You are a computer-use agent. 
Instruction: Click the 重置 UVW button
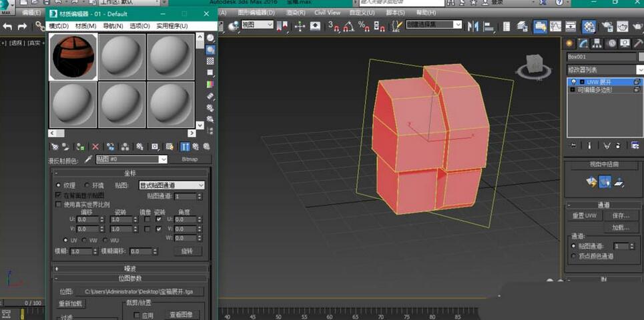584,215
